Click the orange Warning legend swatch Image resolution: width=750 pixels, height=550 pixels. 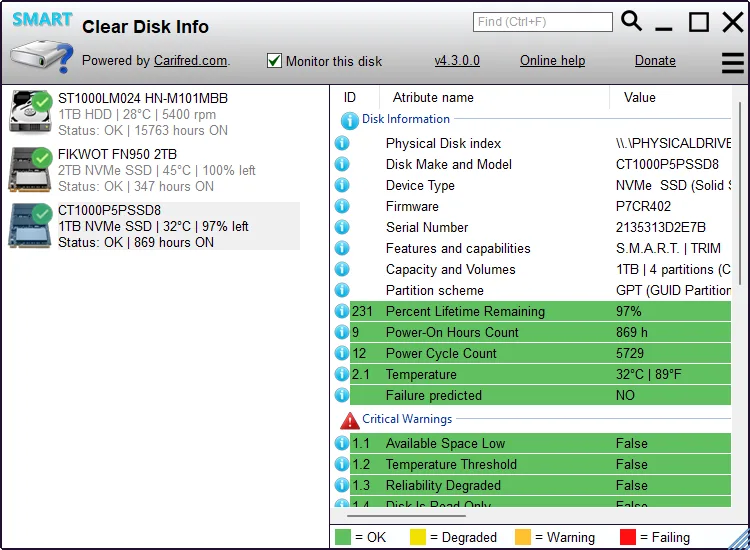(523, 537)
